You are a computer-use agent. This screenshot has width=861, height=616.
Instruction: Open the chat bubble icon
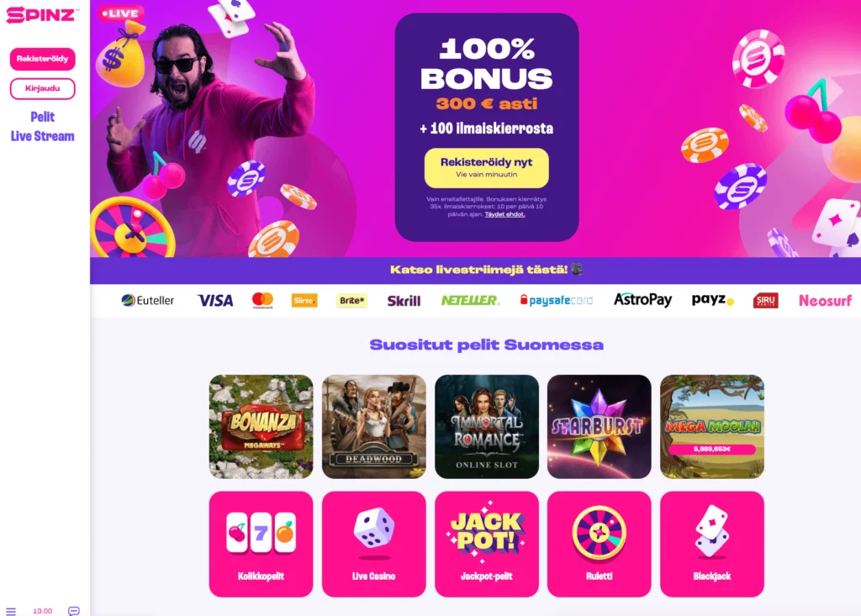click(74, 611)
